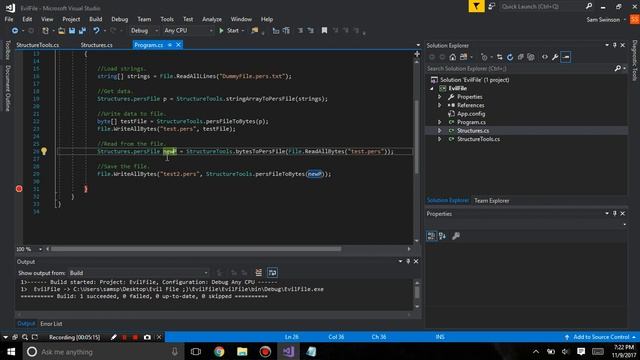Click the Navigate Backward toolbar icon
Screen dimensions: 640x360
point(15,31)
